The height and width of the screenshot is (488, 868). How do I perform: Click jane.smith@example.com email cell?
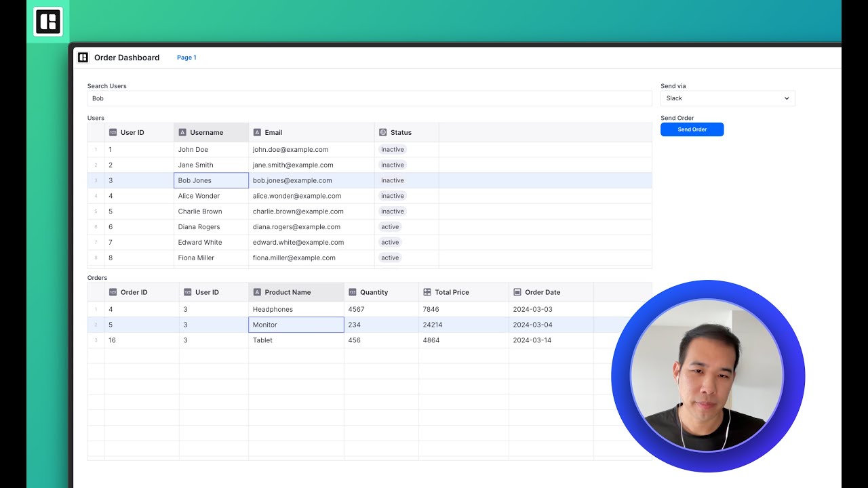tap(311, 165)
